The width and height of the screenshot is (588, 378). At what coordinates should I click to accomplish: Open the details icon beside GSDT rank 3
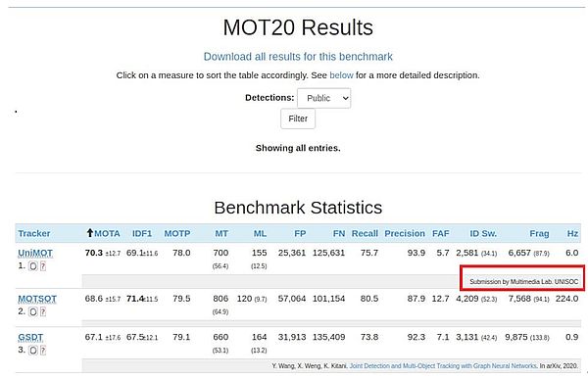33,351
